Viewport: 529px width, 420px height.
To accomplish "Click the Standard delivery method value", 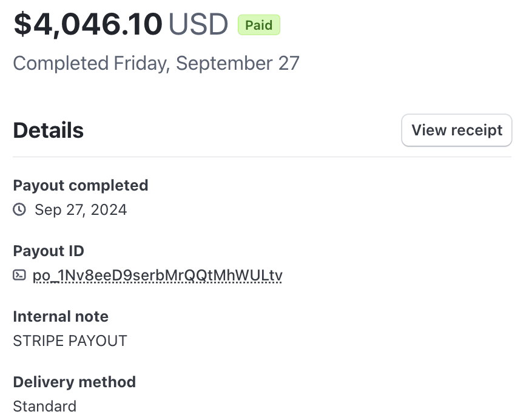I will pyautogui.click(x=44, y=406).
